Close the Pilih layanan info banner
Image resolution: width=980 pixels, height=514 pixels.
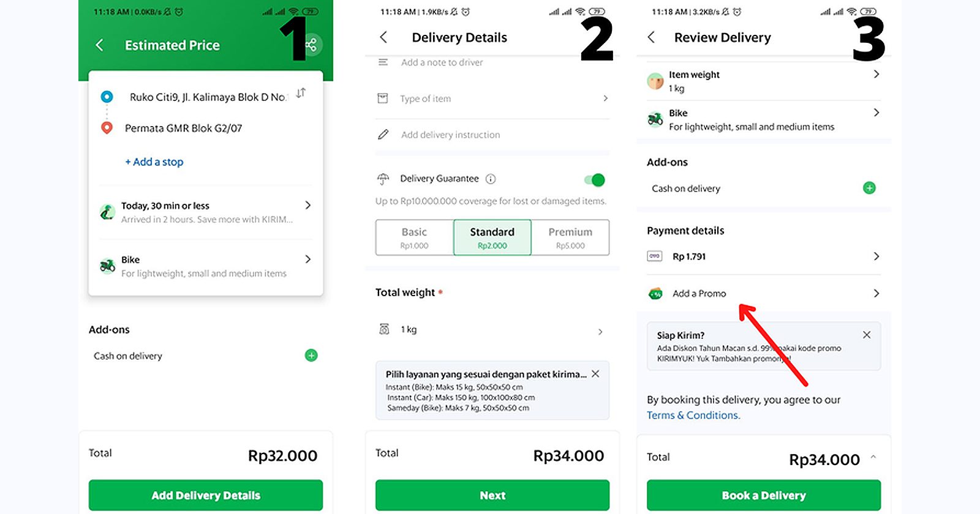click(595, 374)
